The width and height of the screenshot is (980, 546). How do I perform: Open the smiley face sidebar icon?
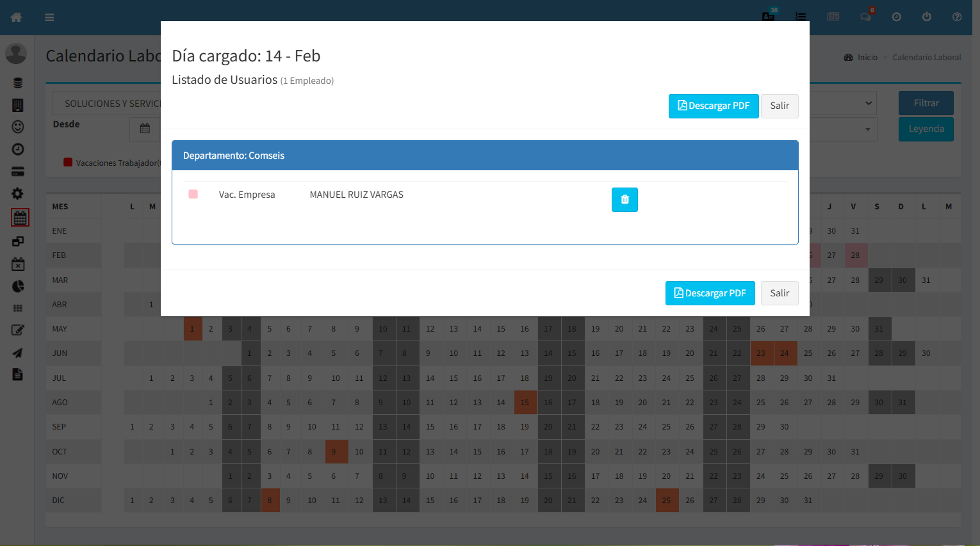pyautogui.click(x=18, y=127)
